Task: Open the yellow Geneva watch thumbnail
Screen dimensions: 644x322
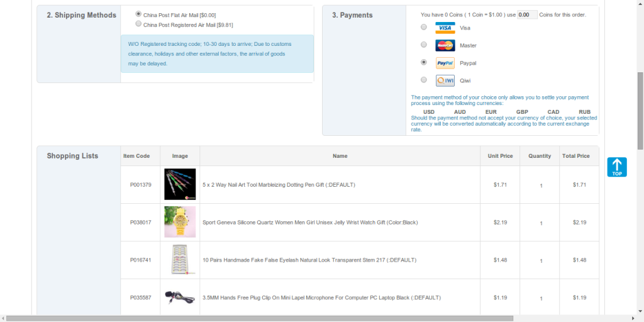Action: pyautogui.click(x=180, y=222)
